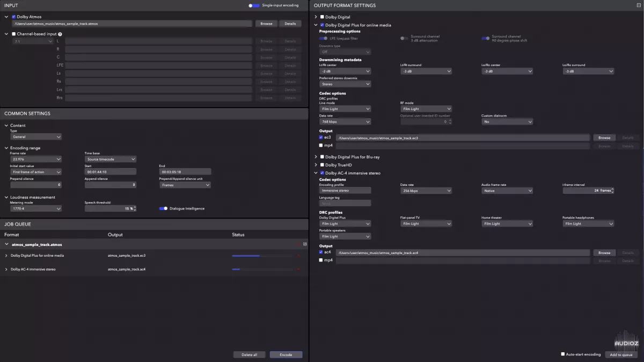Uncheck Dolby AC-4 immersive stereo checkbox
Viewport: 644px width, 362px height.
click(x=322, y=173)
